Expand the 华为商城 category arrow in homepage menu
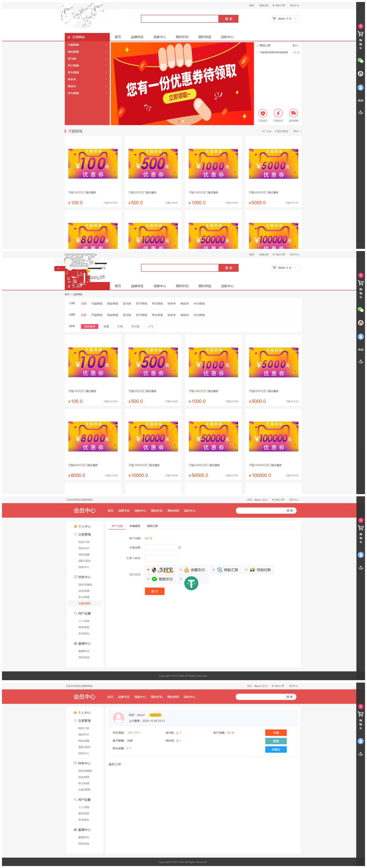The width and height of the screenshot is (367, 868). pyautogui.click(x=106, y=93)
